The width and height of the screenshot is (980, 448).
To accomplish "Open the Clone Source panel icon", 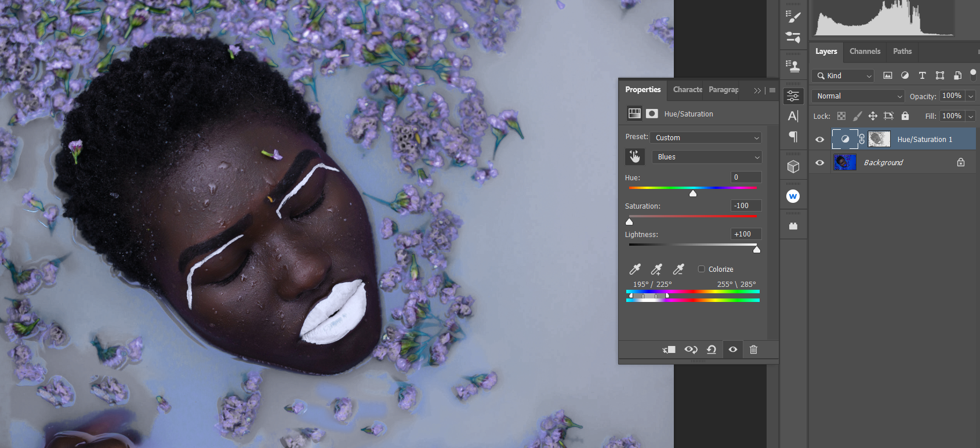I will click(793, 65).
